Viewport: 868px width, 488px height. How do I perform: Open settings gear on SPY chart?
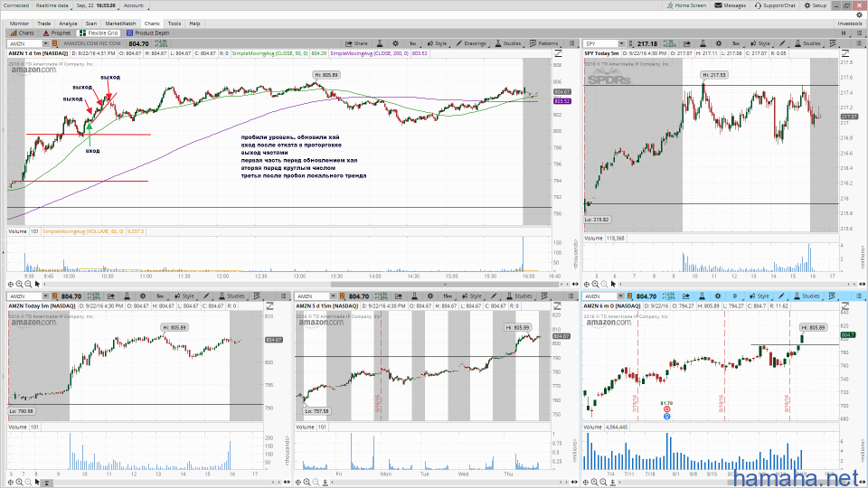pyautogui.click(x=719, y=43)
